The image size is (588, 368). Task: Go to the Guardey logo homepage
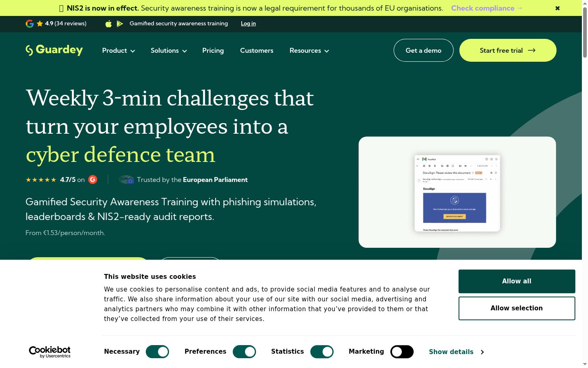click(x=54, y=50)
